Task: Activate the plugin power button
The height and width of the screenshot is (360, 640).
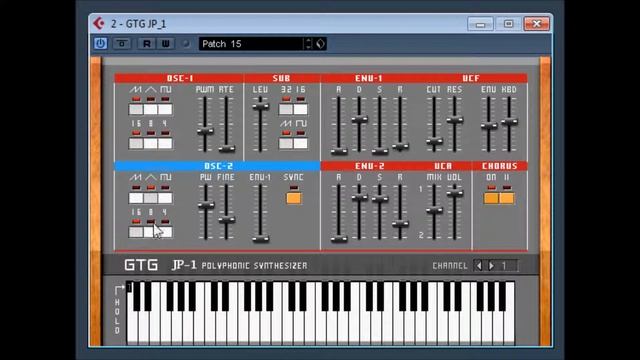Action: click(x=100, y=44)
